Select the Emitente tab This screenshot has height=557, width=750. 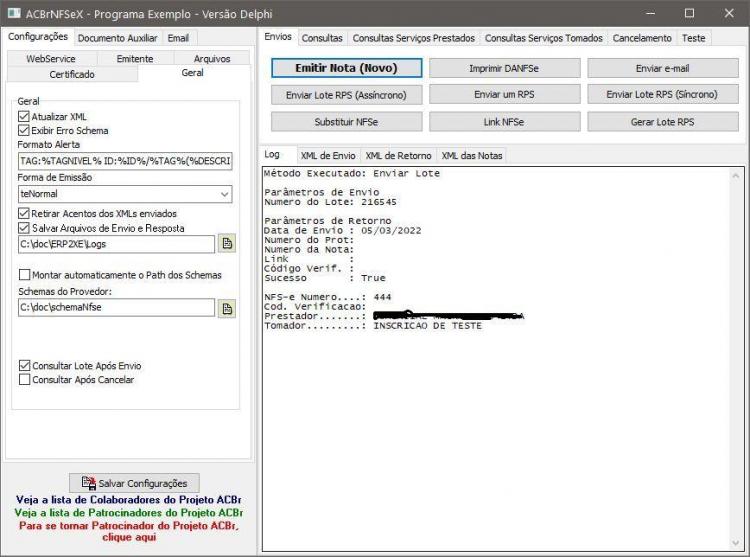[x=135, y=59]
